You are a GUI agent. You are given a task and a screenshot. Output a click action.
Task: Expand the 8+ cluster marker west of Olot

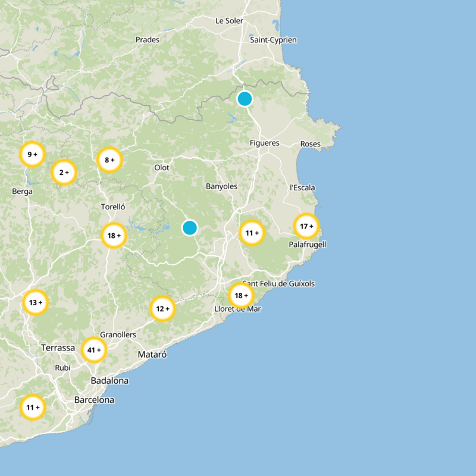pos(109,159)
